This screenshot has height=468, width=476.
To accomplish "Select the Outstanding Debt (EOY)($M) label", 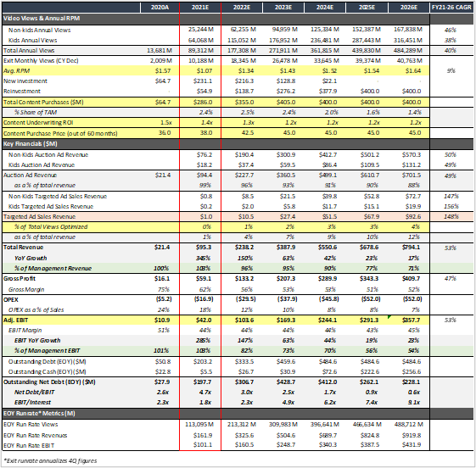I will 47,361.
